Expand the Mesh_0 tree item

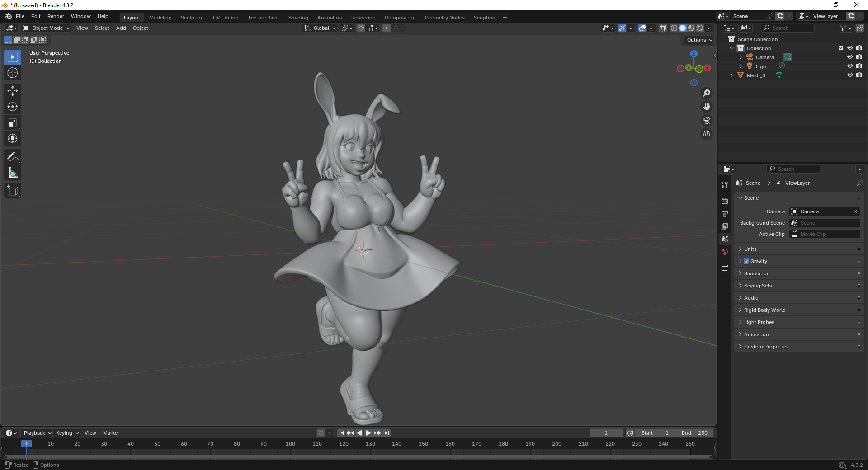731,75
